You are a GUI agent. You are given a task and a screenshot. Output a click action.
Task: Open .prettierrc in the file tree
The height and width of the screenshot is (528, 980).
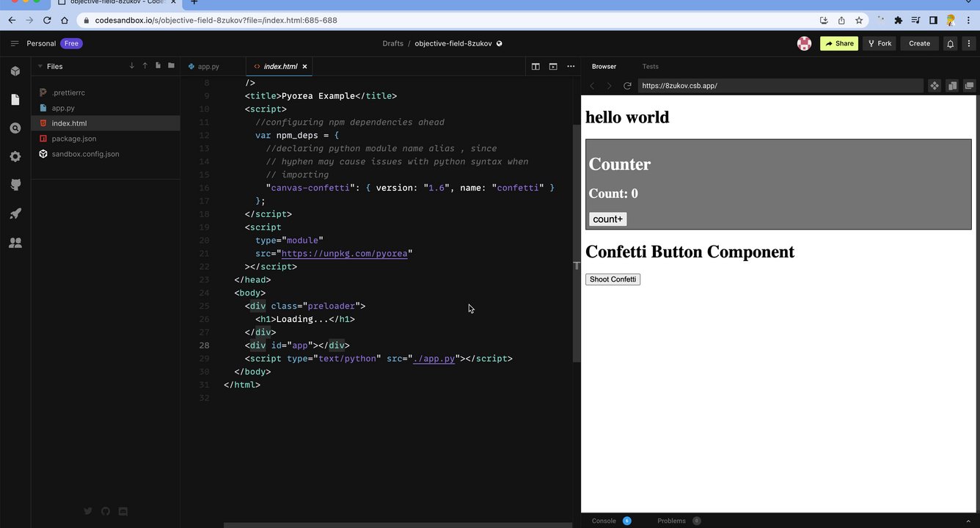(x=106, y=92)
